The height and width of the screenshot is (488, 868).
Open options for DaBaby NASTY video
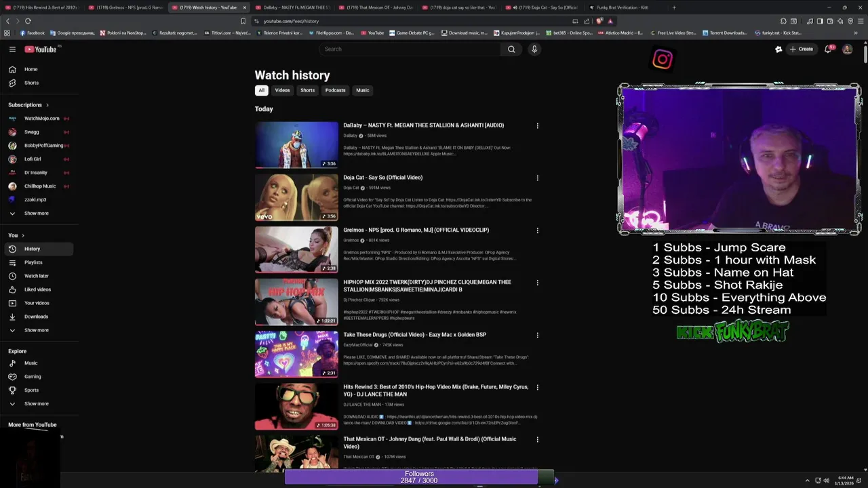coord(537,125)
